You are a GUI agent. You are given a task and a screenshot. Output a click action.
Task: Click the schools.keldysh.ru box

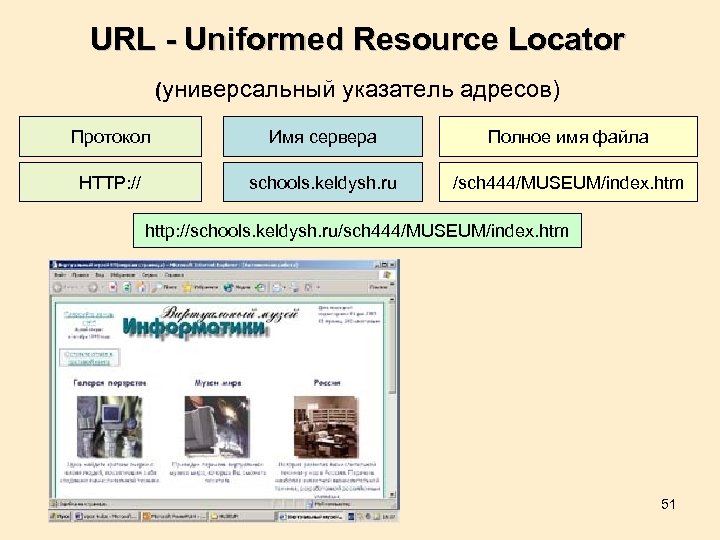coord(323,182)
